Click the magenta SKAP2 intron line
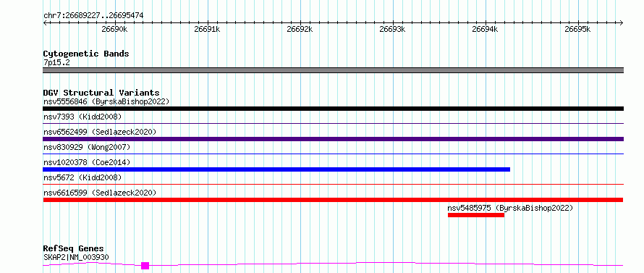Screen dimensions: 644x273 (333, 264)
